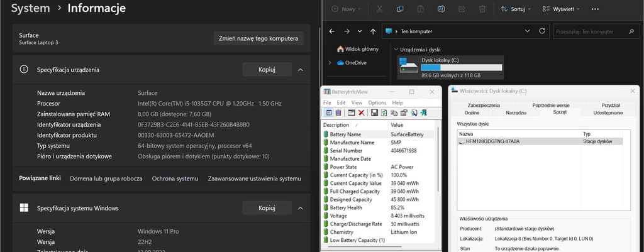Viewport: 644px width, 252px height.
Task: Open the File menu in BatteryInfoView
Action: click(x=327, y=102)
